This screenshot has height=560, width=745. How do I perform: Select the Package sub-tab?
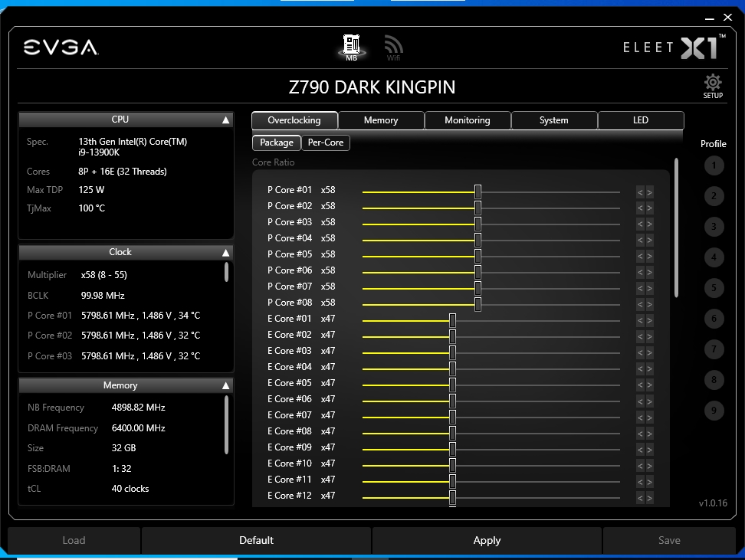(277, 142)
